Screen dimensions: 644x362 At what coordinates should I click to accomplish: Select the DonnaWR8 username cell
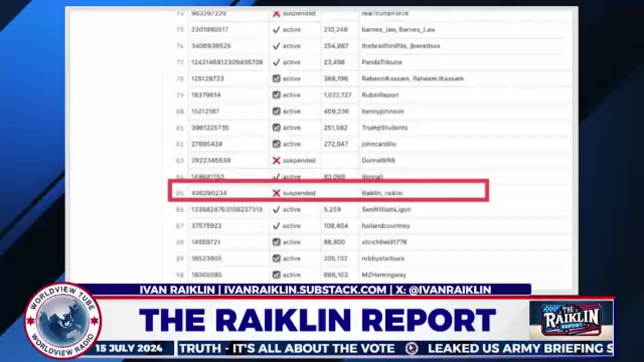click(378, 160)
